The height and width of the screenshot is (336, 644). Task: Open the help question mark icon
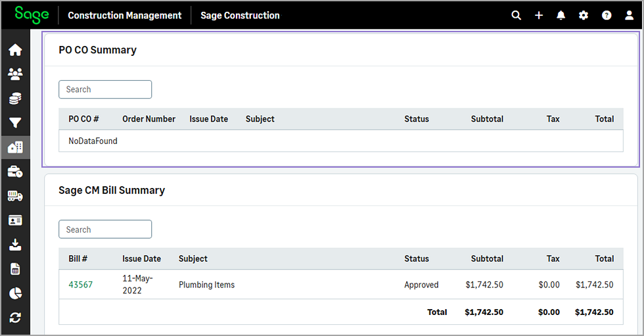click(606, 16)
